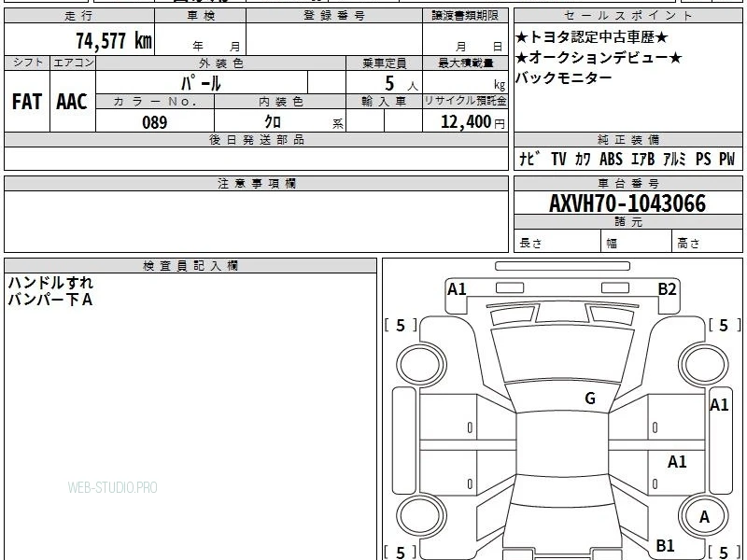747x560 pixels.
Task: Click the 089 color number value
Action: point(155,122)
